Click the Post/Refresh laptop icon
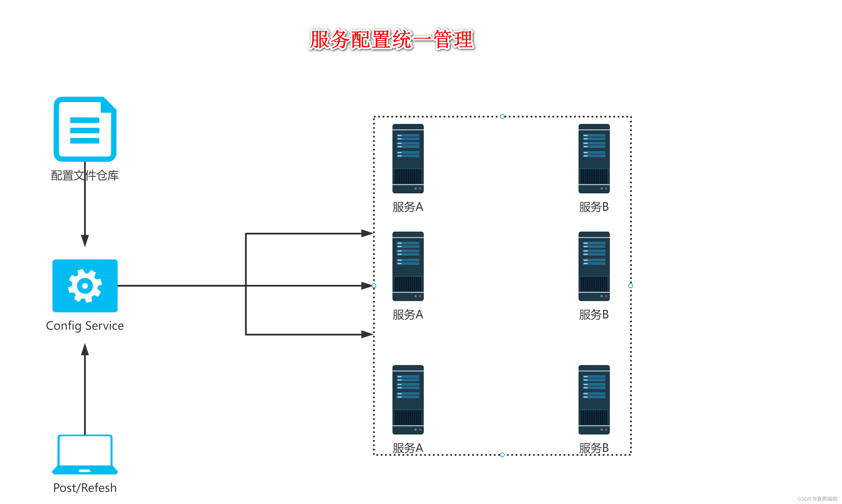The width and height of the screenshot is (842, 504). click(x=84, y=456)
